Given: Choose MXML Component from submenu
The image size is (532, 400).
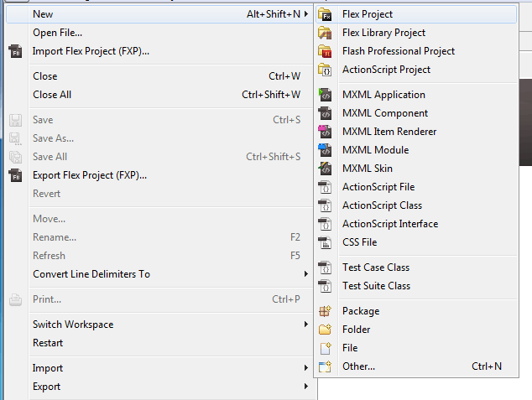Looking at the screenshot, I should pos(416,113).
